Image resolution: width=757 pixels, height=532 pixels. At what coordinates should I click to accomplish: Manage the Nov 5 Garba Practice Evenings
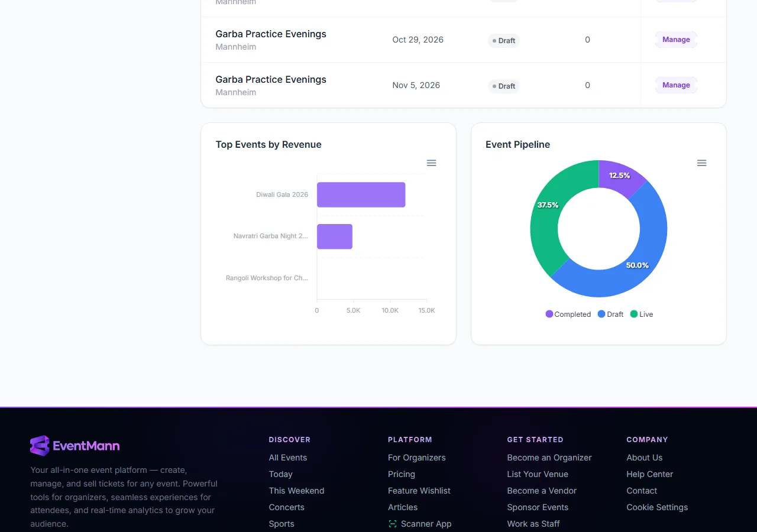[676, 85]
